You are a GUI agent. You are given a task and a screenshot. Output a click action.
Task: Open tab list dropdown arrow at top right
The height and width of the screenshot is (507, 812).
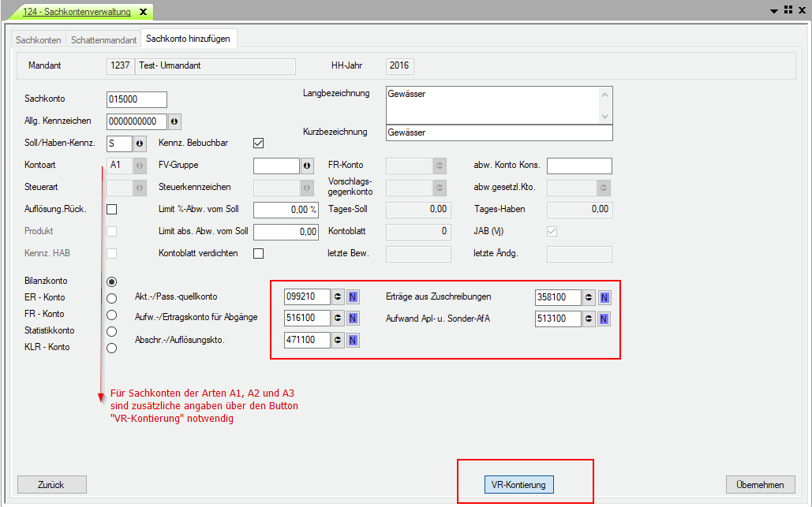click(773, 10)
